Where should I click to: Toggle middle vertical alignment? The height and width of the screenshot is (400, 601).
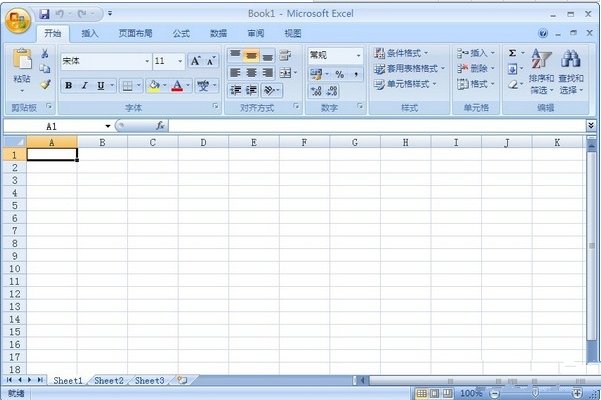[251, 55]
